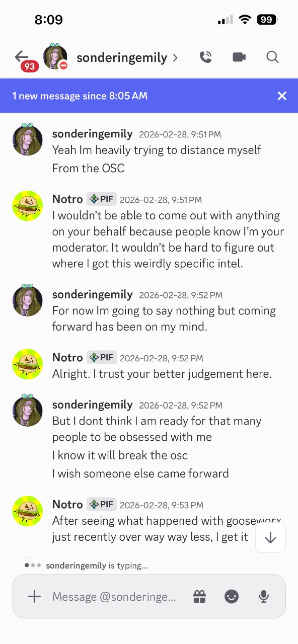298x644 pixels.
Task: Tap the Message @sonderingemily input field
Action: click(x=114, y=597)
